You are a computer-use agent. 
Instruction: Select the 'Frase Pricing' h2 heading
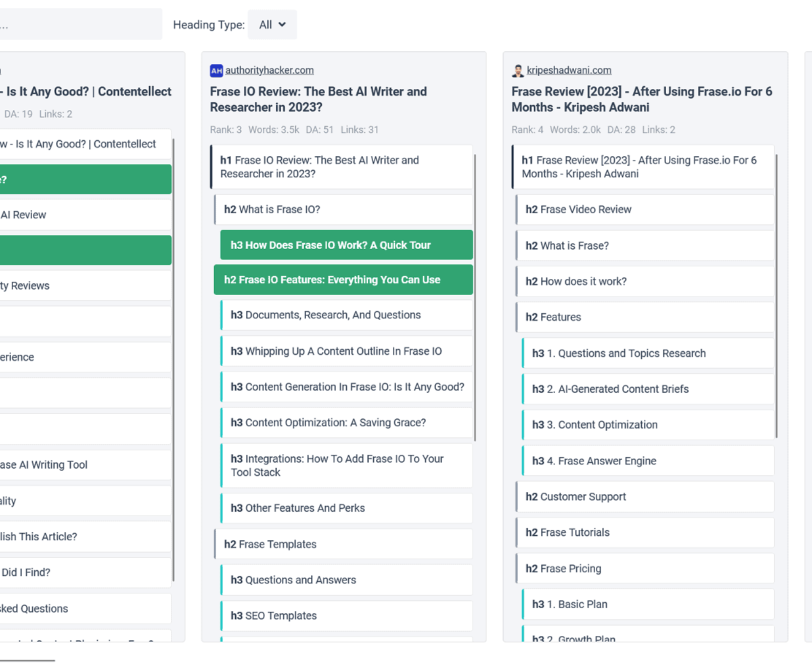645,569
